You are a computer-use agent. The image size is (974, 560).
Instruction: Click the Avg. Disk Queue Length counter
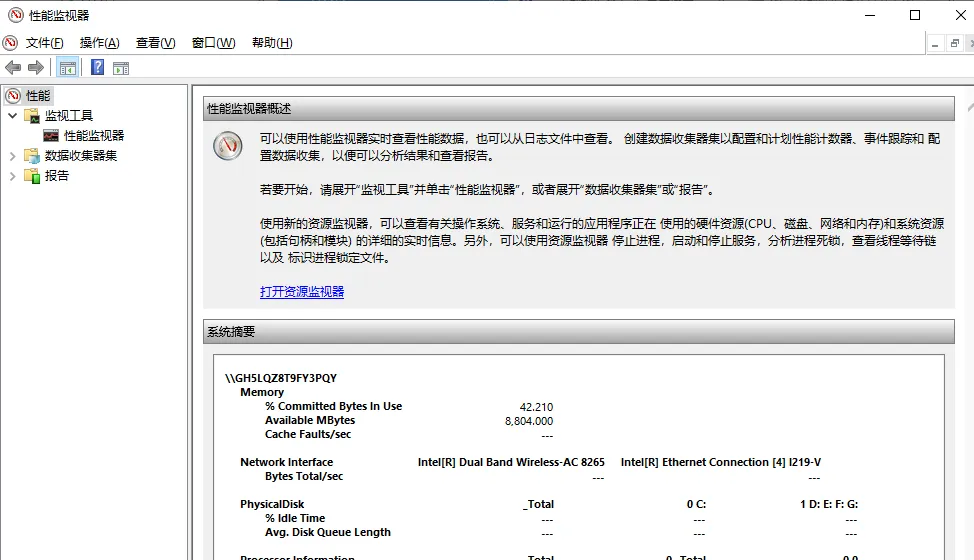click(328, 533)
